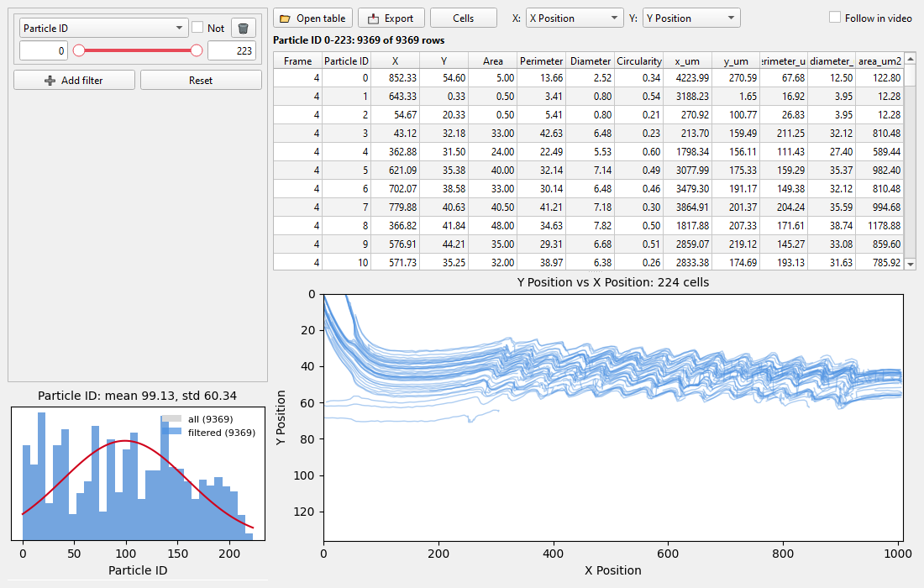Toggle the Not checkbox for the filter
The height and width of the screenshot is (588, 924).
tap(197, 27)
